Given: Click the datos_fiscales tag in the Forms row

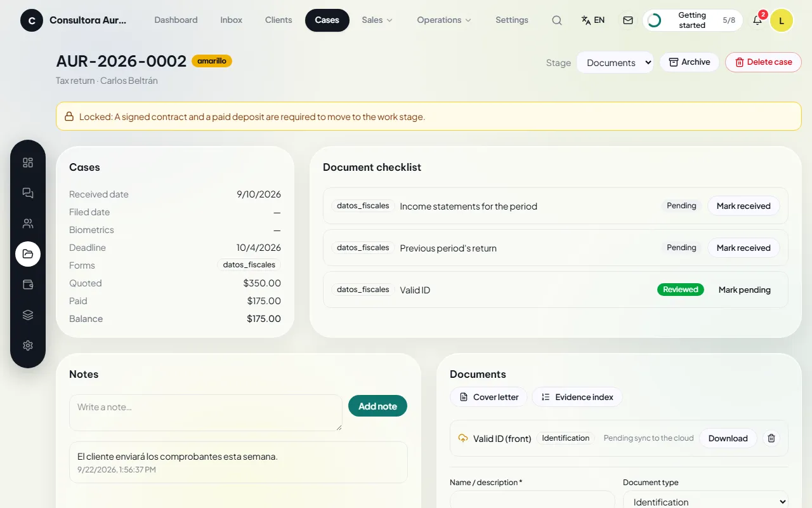Looking at the screenshot, I should click(x=249, y=265).
